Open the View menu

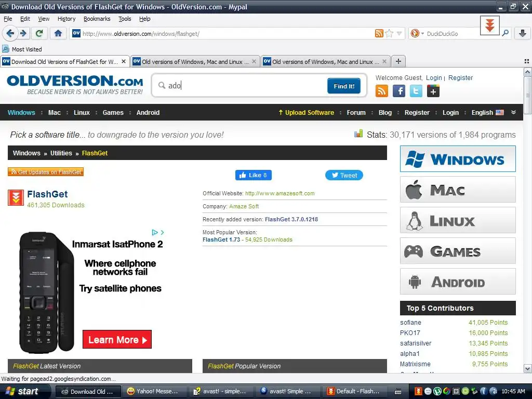point(44,19)
